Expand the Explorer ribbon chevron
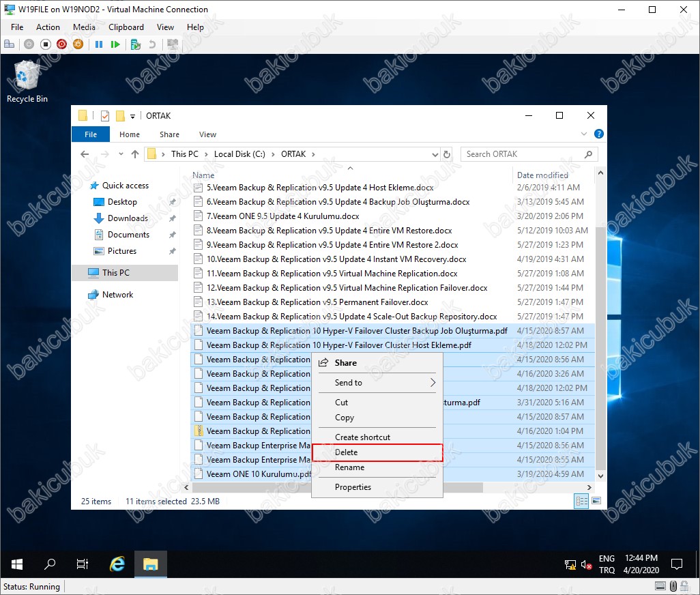The width and height of the screenshot is (700, 595). click(x=585, y=134)
